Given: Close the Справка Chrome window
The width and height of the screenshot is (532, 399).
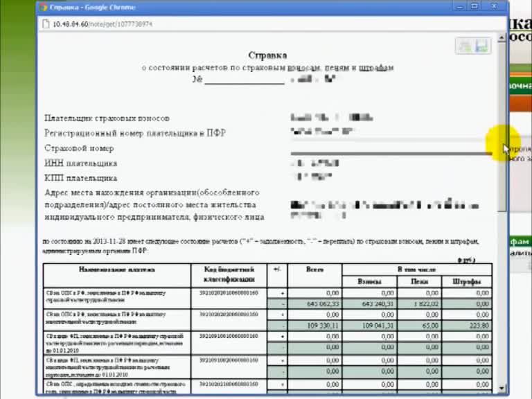Looking at the screenshot, I should (494, 6).
